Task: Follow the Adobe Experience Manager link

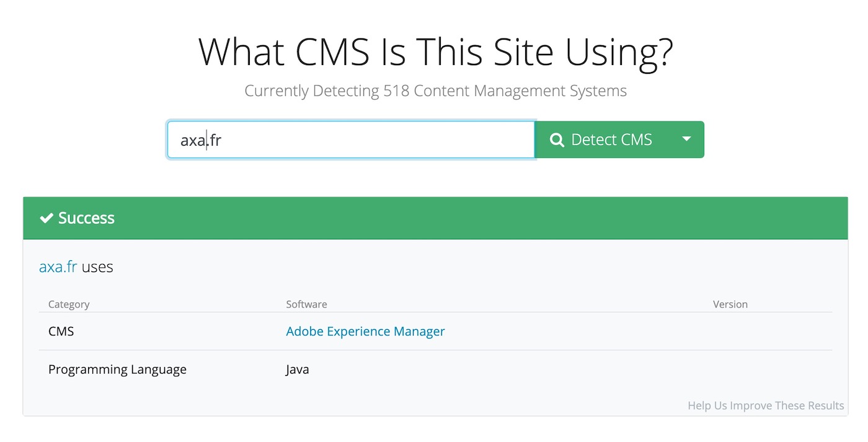Action: 365,332
